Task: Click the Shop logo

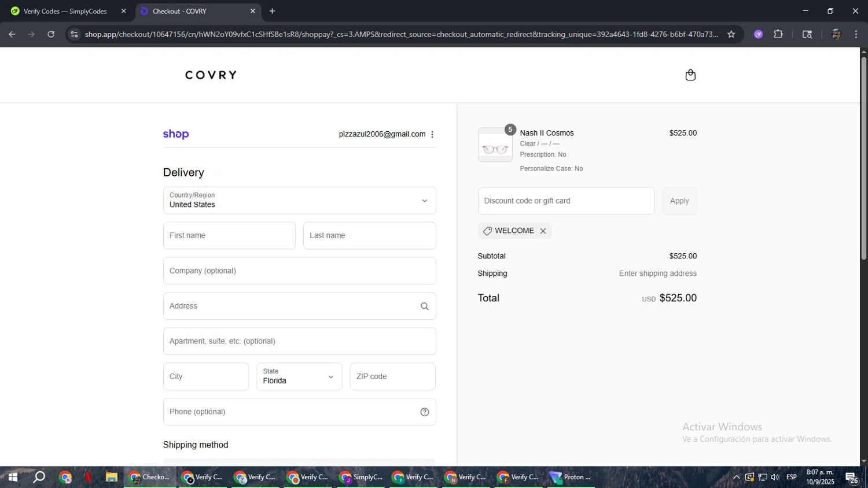Action: pos(176,134)
